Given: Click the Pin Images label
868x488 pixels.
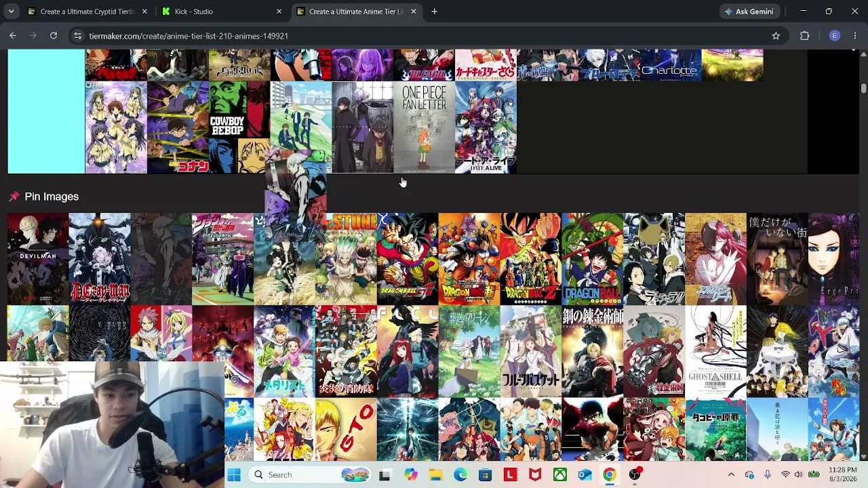Looking at the screenshot, I should pos(52,197).
